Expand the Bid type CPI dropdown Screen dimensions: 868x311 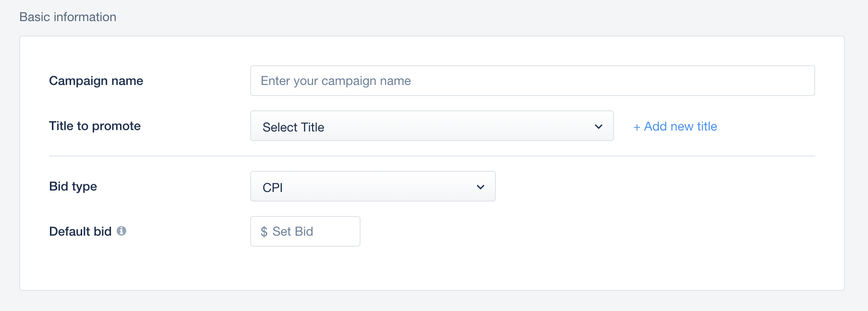click(x=373, y=186)
